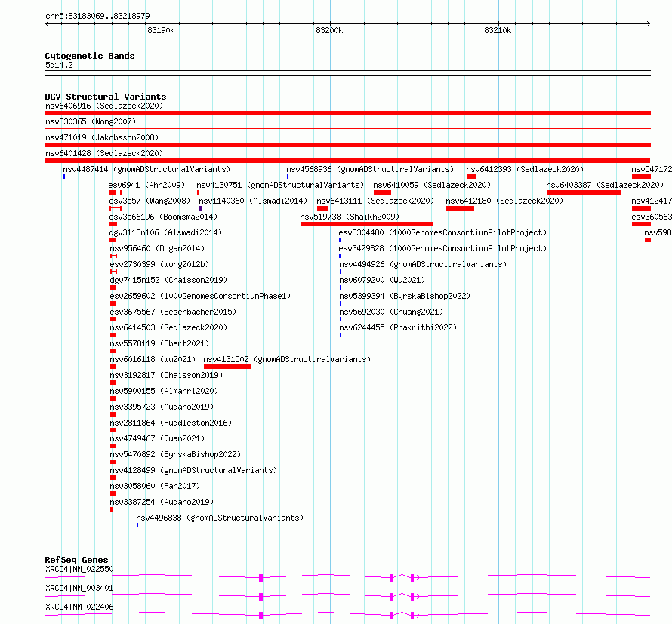Click the nsv6406916 (Sedlazeck2020) variant label
Image resolution: width=672 pixels, height=624 pixels.
click(x=104, y=106)
